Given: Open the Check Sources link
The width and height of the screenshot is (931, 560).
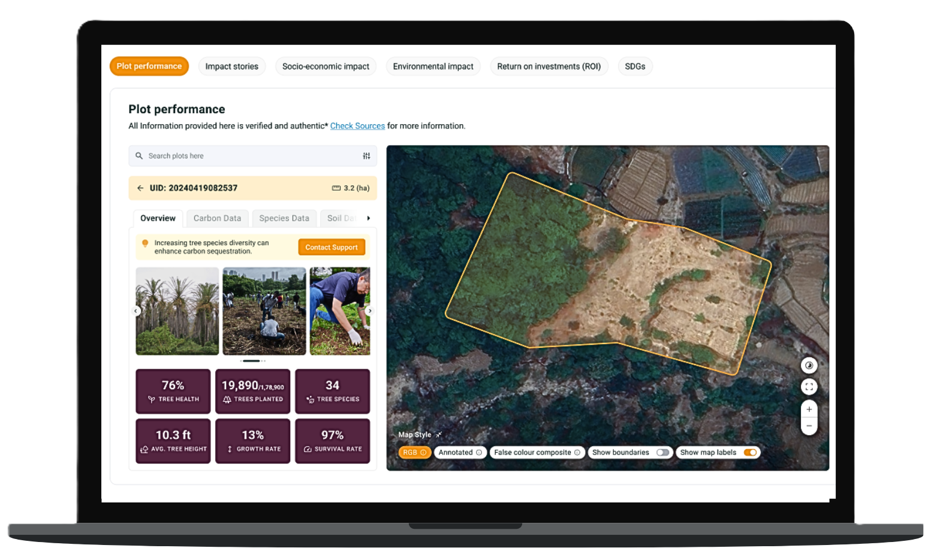Looking at the screenshot, I should coord(357,126).
